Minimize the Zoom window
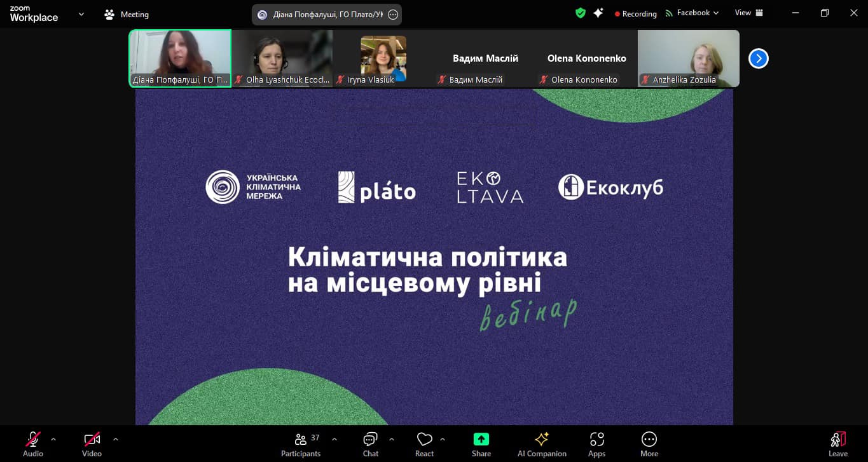The image size is (868, 462). pyautogui.click(x=796, y=13)
